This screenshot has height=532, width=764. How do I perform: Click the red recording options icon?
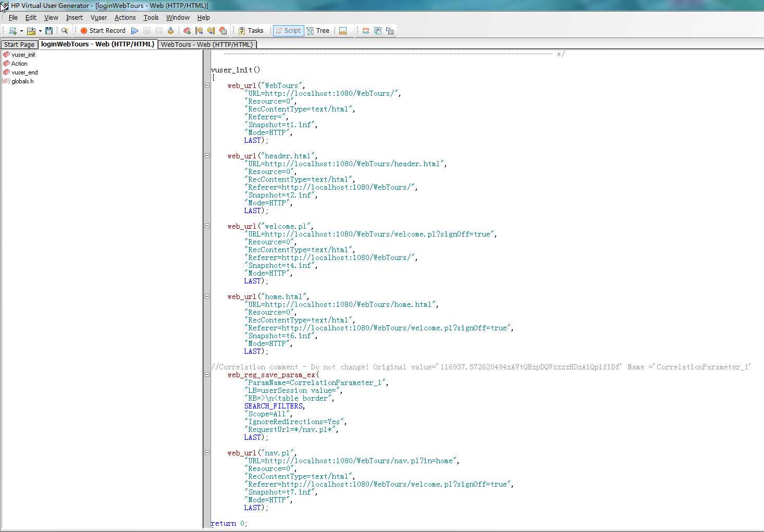pyautogui.click(x=223, y=31)
